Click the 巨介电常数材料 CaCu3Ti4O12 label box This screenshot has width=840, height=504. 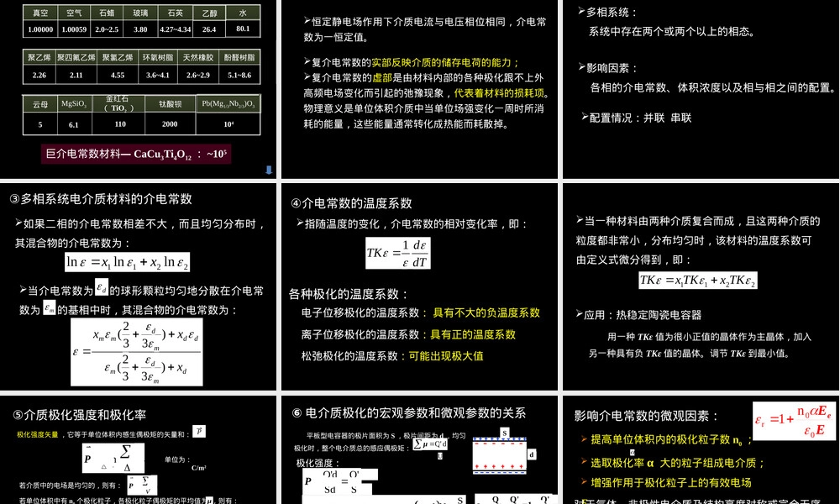tap(136, 155)
